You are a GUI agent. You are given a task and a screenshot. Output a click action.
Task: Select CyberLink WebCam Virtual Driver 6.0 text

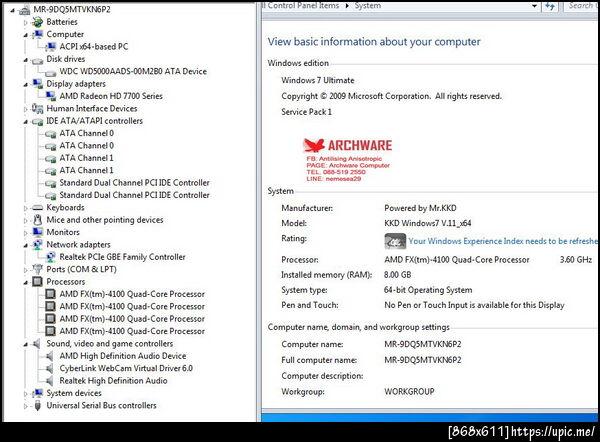(x=126, y=369)
